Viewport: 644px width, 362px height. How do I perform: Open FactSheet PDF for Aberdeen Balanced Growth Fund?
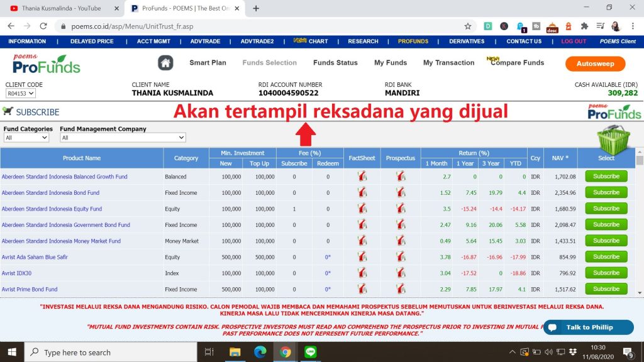click(362, 177)
